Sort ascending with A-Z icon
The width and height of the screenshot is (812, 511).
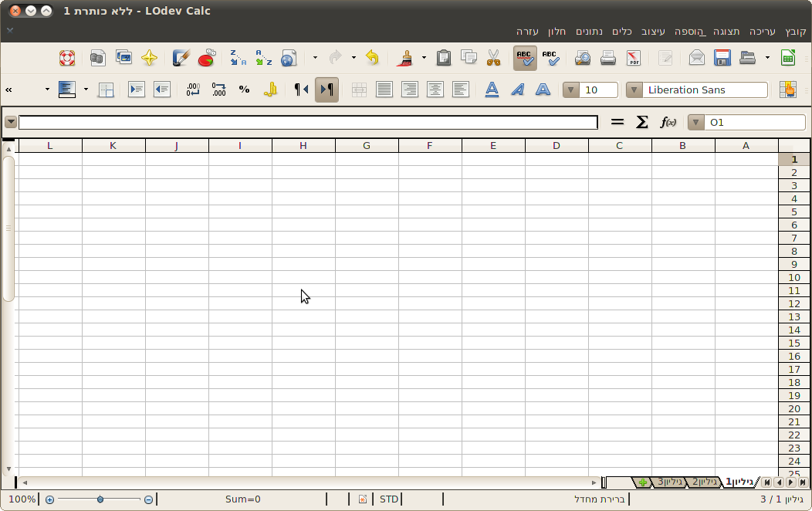coord(264,58)
